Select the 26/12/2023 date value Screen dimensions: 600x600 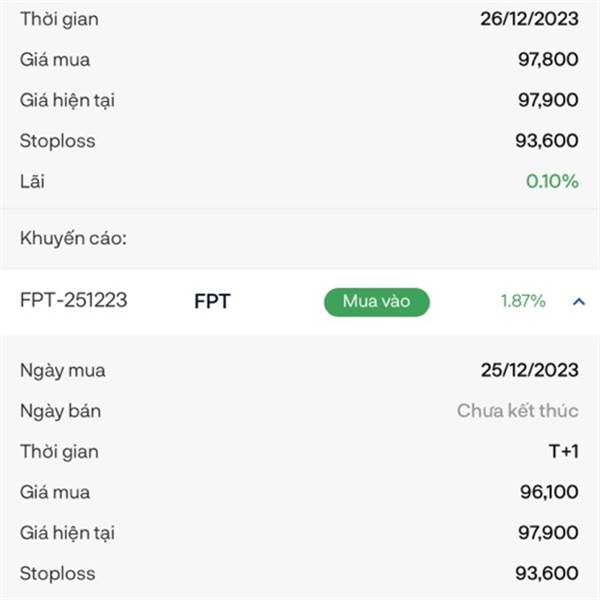point(529,19)
